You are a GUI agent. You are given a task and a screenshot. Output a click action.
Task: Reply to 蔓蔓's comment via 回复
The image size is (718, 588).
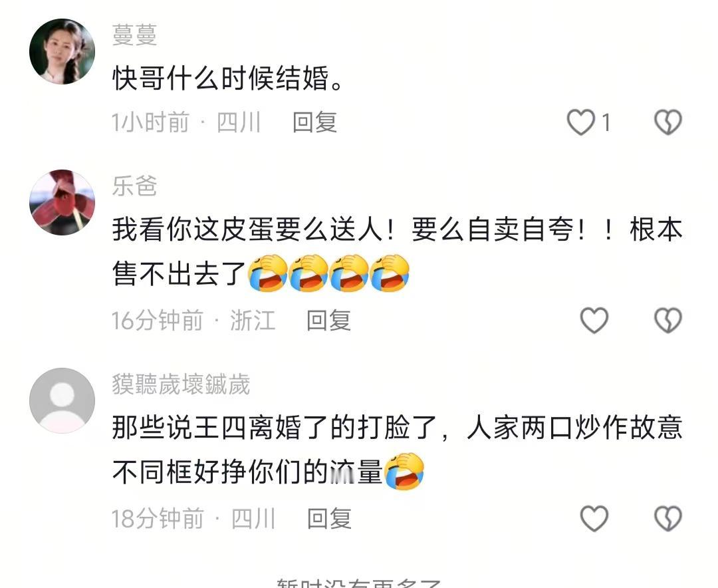tap(315, 122)
